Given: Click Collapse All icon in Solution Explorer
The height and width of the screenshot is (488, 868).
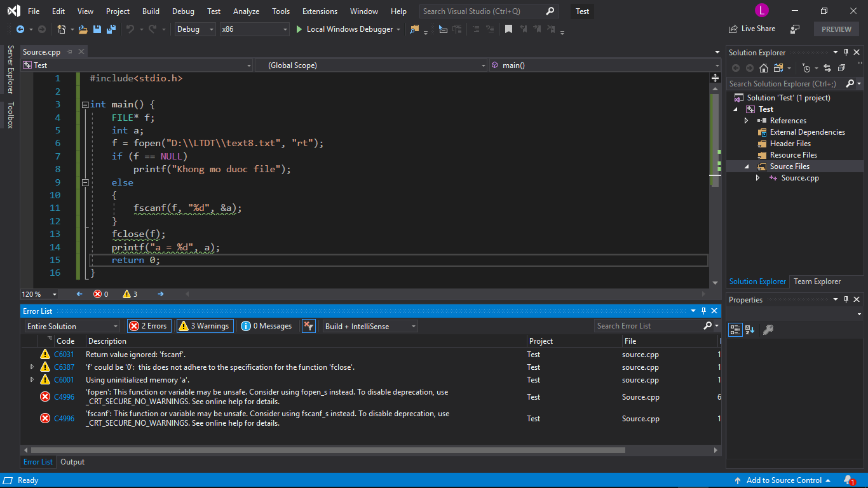Looking at the screenshot, I should [841, 68].
